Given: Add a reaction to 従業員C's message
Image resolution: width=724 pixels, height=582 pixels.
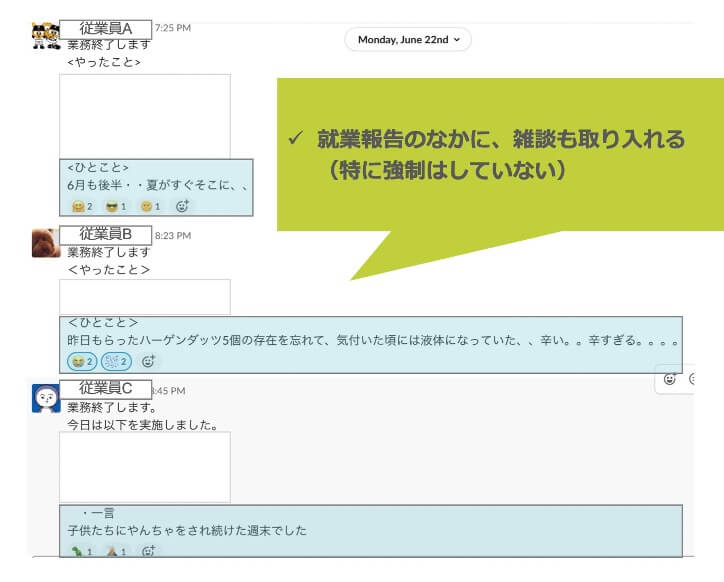Looking at the screenshot, I should click(x=148, y=551).
